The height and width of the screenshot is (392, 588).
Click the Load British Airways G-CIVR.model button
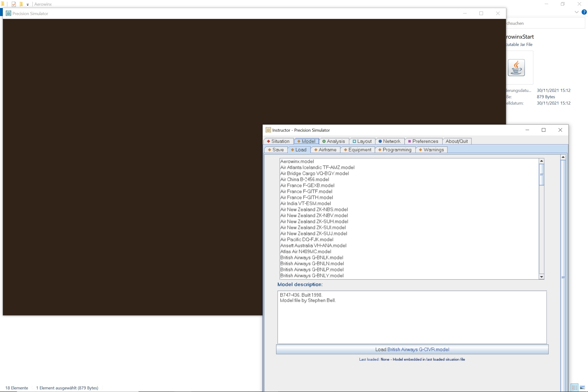tap(412, 349)
